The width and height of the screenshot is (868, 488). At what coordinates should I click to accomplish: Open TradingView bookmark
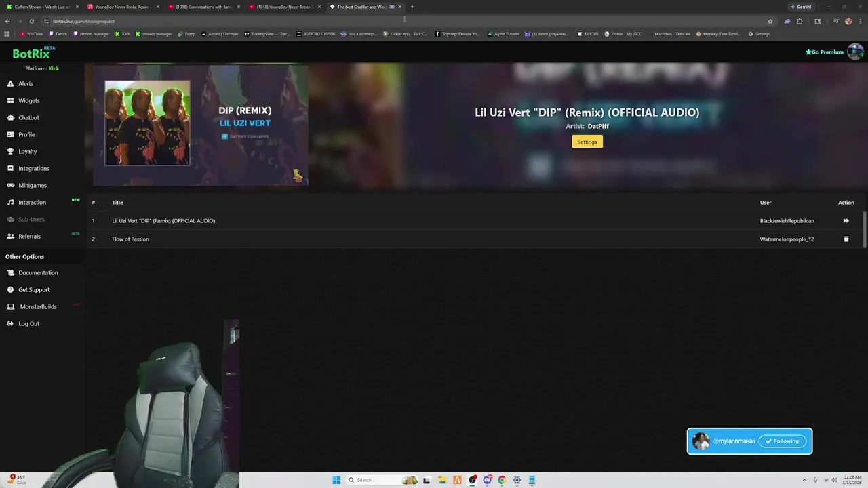tap(267, 33)
